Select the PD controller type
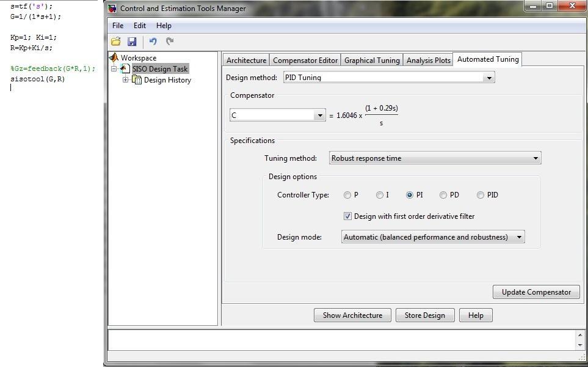 (x=443, y=195)
